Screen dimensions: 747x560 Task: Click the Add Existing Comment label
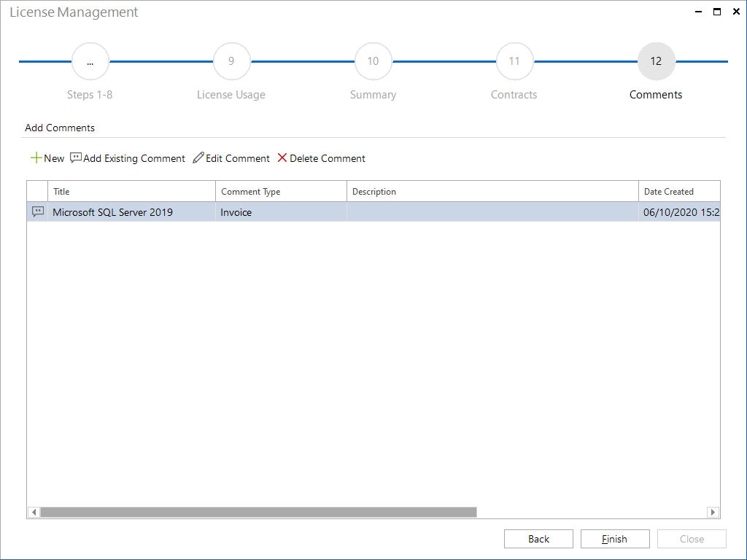[134, 158]
